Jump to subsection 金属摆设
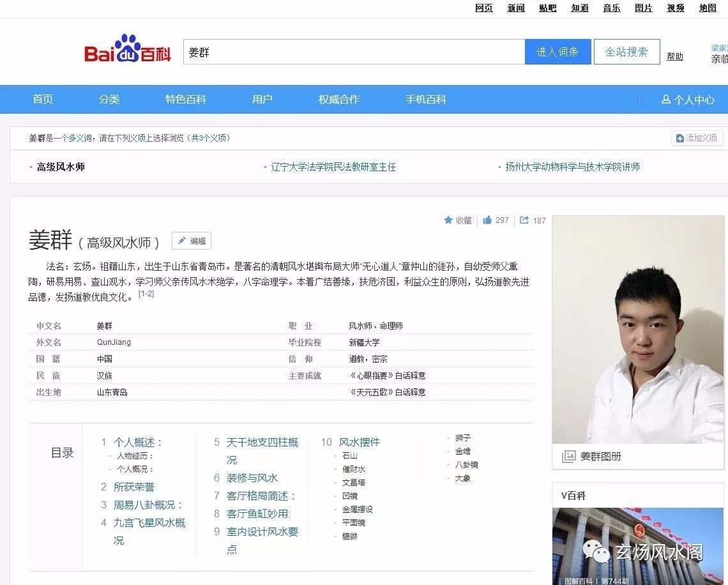Screen dimensions: 728x585 tap(358, 510)
